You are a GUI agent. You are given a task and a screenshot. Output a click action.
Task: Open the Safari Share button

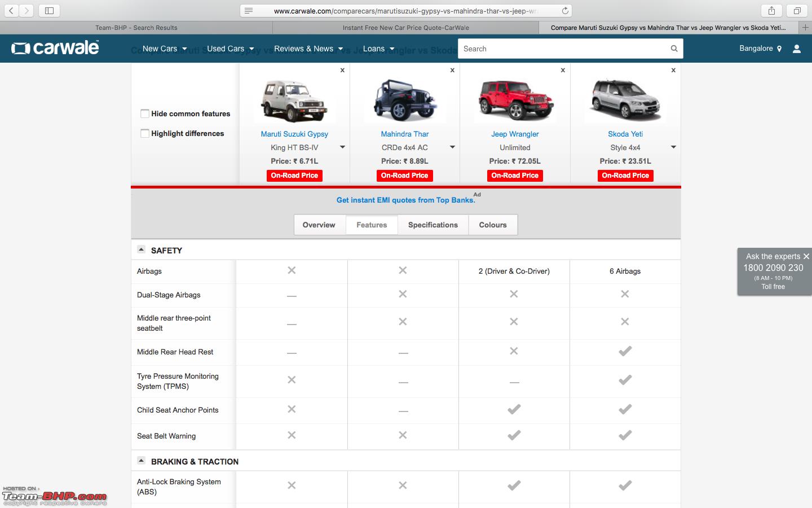click(x=771, y=10)
